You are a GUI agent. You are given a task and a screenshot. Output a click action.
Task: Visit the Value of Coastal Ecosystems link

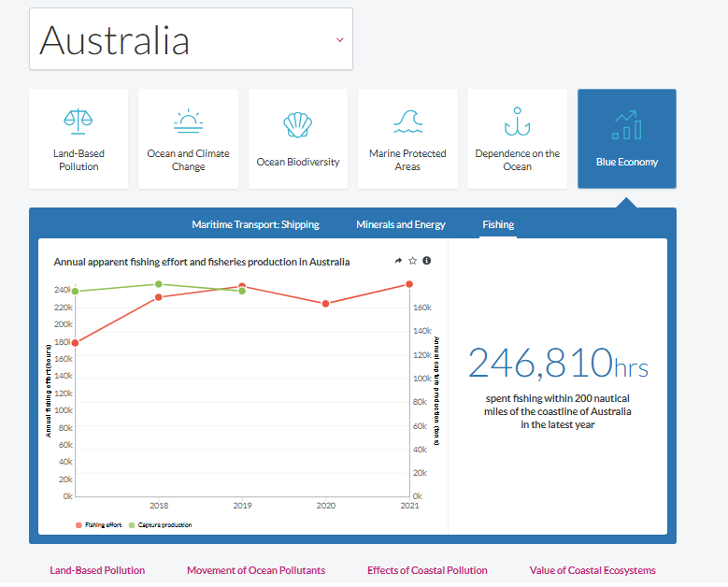[x=592, y=570]
